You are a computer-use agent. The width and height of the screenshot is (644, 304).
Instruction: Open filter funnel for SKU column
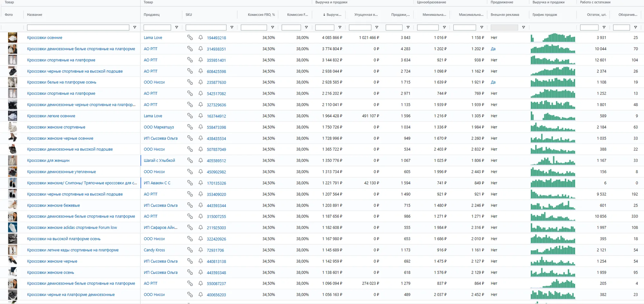[232, 27]
